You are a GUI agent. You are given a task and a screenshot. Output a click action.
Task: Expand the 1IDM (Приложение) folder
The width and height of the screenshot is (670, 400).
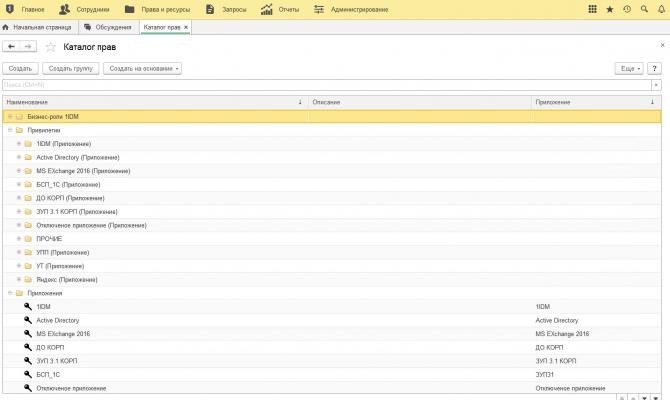pos(19,144)
